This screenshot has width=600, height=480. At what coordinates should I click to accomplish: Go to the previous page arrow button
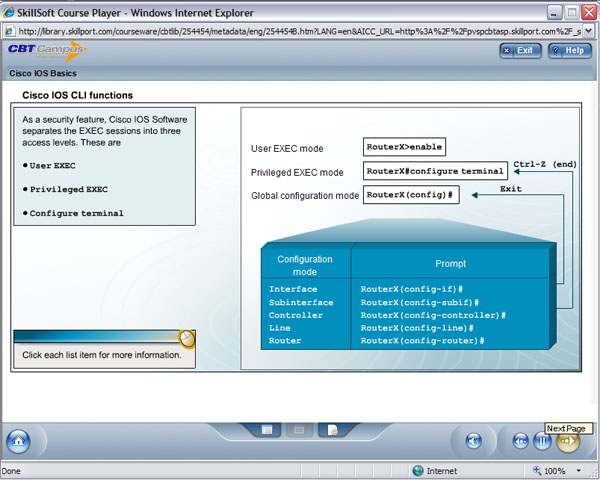pos(520,441)
